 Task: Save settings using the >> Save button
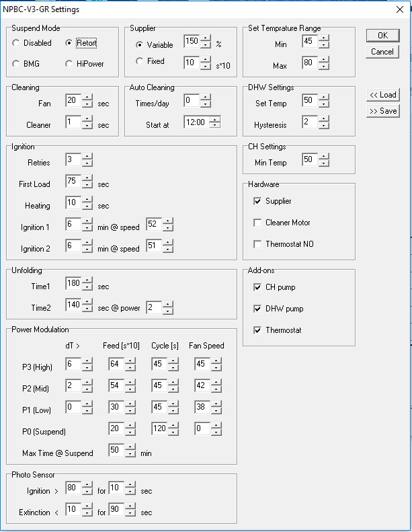pos(382,111)
